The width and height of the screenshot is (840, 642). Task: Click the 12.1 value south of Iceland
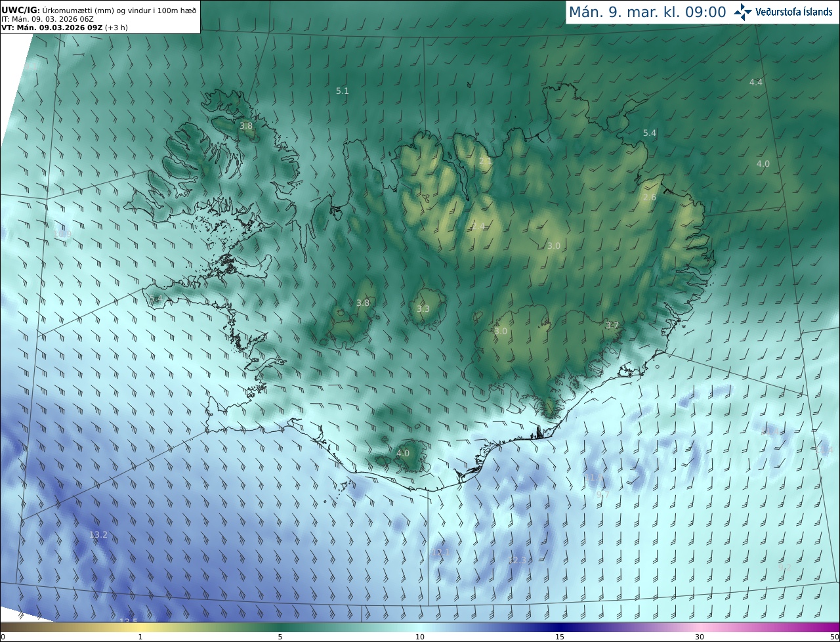pyautogui.click(x=440, y=552)
